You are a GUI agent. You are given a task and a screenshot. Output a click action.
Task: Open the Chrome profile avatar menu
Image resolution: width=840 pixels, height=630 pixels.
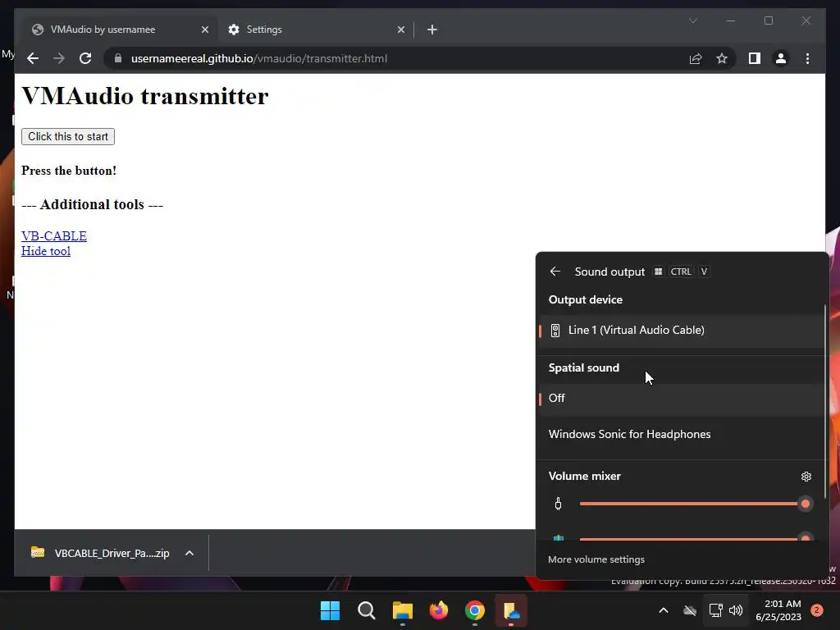tap(781, 58)
